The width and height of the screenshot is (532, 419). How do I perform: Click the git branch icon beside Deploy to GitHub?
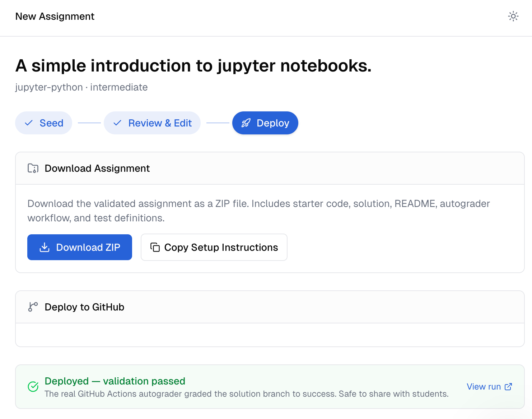tap(33, 307)
